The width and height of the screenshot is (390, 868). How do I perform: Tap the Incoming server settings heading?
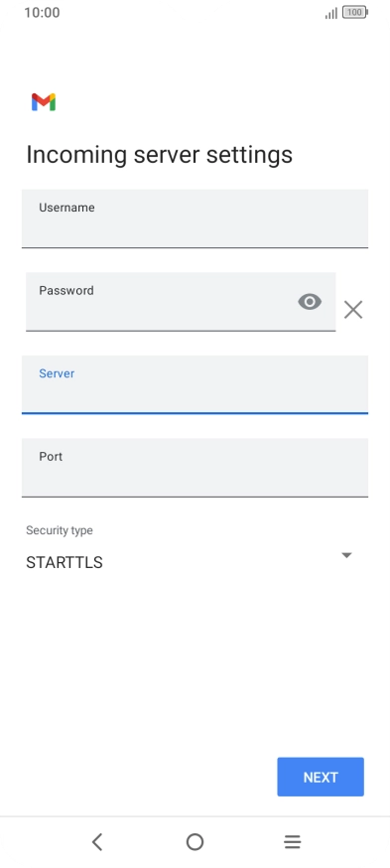(160, 155)
